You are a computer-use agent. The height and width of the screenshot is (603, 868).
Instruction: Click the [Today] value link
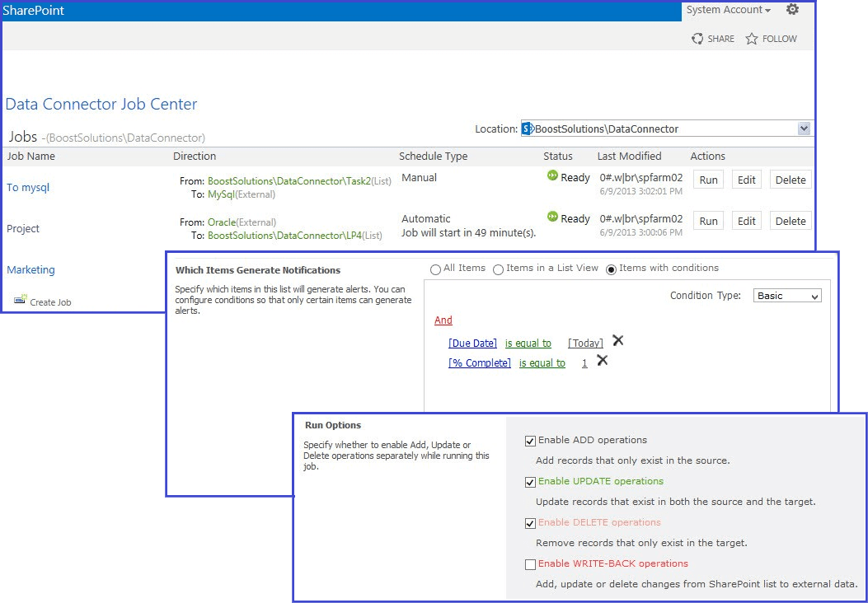coord(586,344)
